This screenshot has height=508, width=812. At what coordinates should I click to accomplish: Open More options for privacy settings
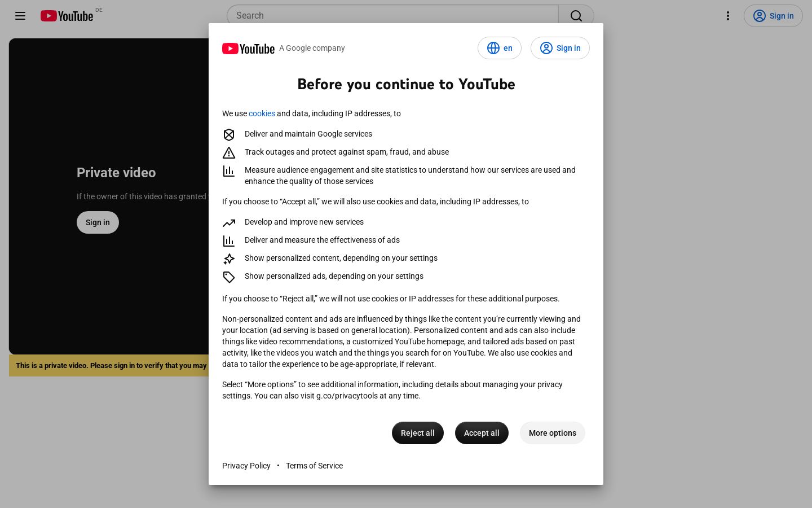click(x=553, y=433)
